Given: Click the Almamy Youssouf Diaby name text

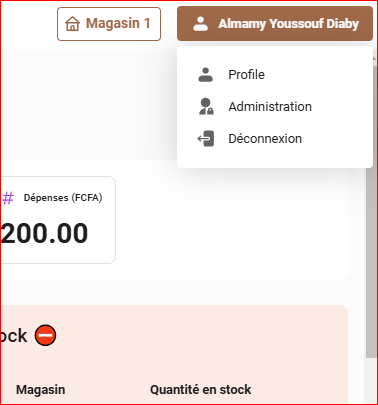Looking at the screenshot, I should pos(289,24).
